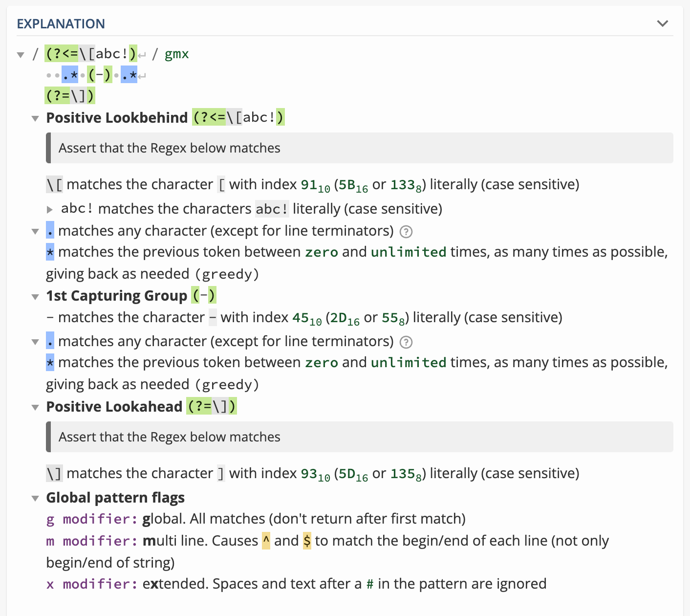Collapse the first dot-matches-any-character item
Screen dimensions: 690x616
point(35,231)
